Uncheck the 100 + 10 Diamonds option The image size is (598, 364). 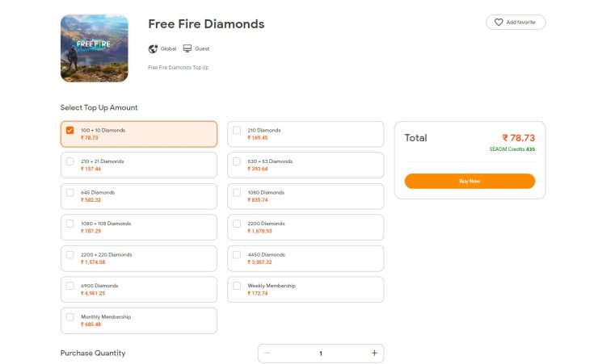[x=69, y=130]
